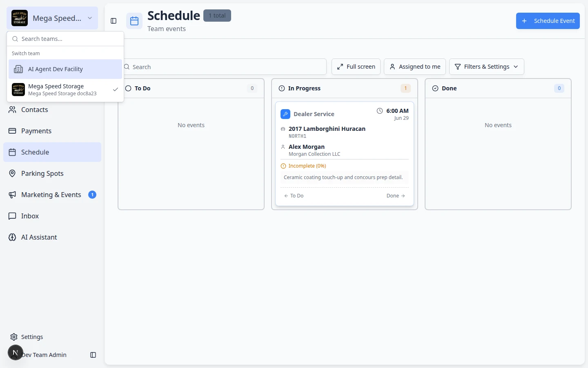Viewport: 588px width, 368px height.
Task: Click the expand arrows icon on Full screen
Action: (340, 67)
